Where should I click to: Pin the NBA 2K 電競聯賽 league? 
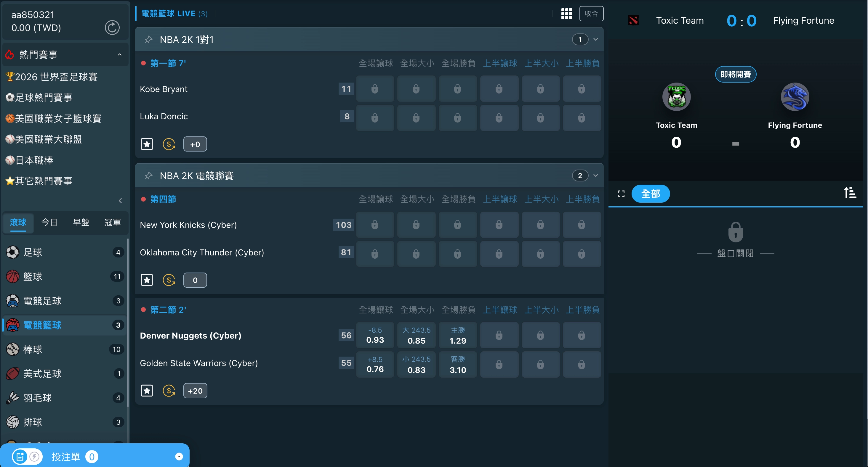pyautogui.click(x=148, y=176)
